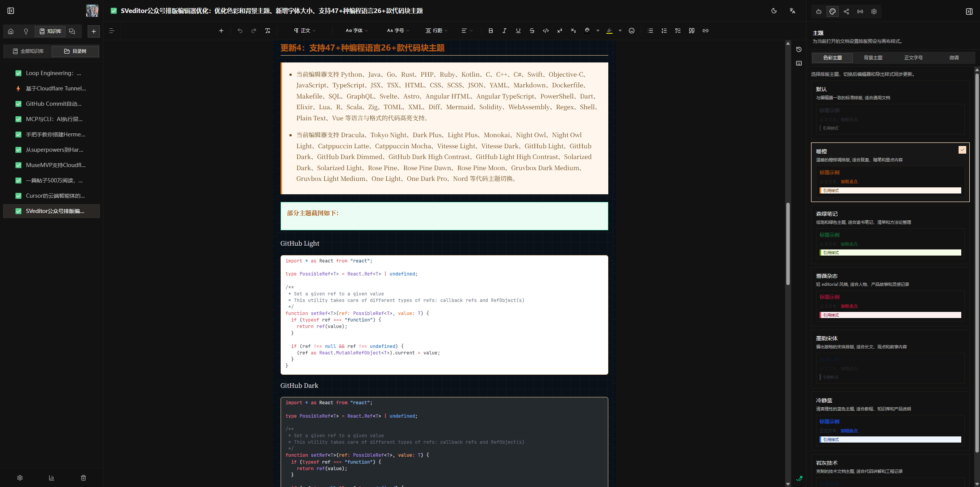Viewport: 980px width, 487px height.
Task: Insert a block with toolbar plus
Action: (x=221, y=31)
